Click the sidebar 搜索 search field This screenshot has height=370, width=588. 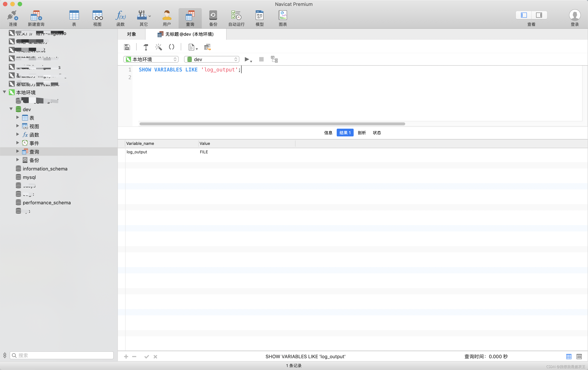(x=61, y=355)
